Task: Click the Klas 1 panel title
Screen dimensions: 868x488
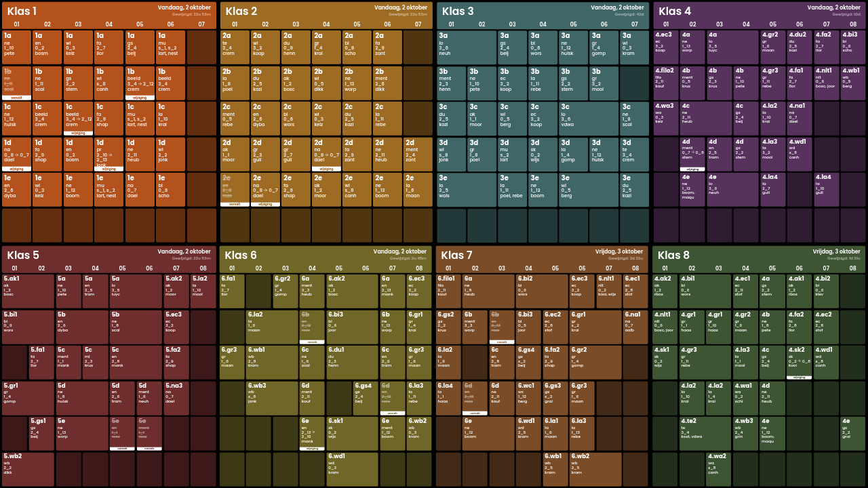Action: (22, 11)
